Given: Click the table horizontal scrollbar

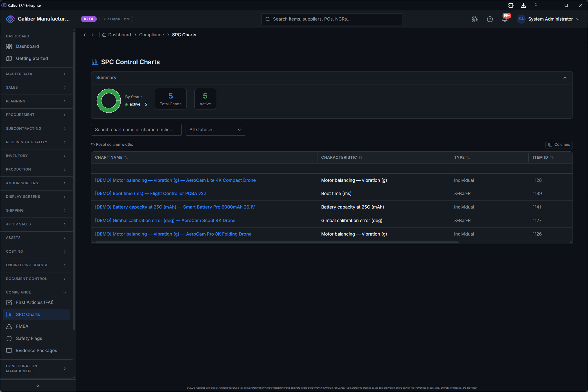Looking at the screenshot, I should pyautogui.click(x=277, y=243).
